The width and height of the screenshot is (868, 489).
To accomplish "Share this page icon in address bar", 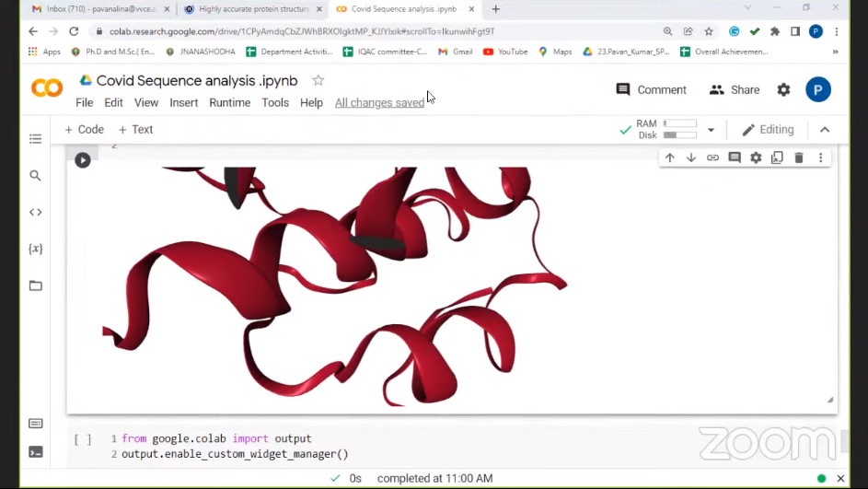I will pyautogui.click(x=689, y=31).
